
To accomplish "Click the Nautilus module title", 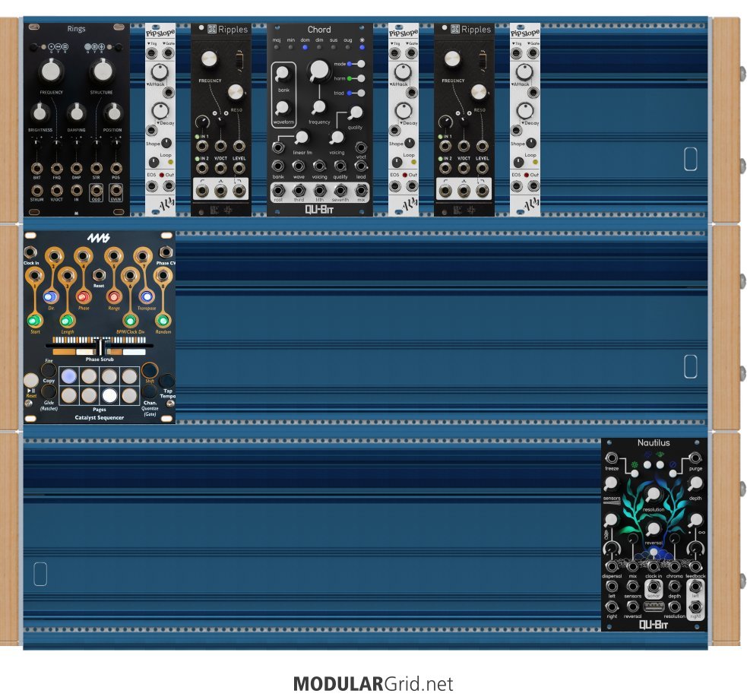I will pos(654,442).
